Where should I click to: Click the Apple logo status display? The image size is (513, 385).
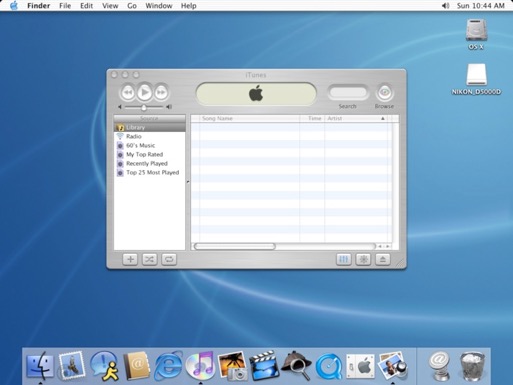256,93
